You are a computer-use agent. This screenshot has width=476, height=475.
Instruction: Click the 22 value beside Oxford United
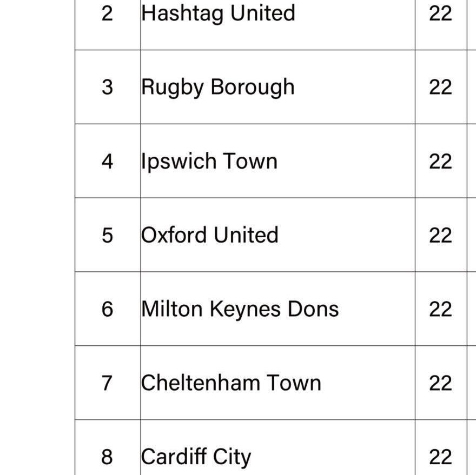[x=440, y=235]
